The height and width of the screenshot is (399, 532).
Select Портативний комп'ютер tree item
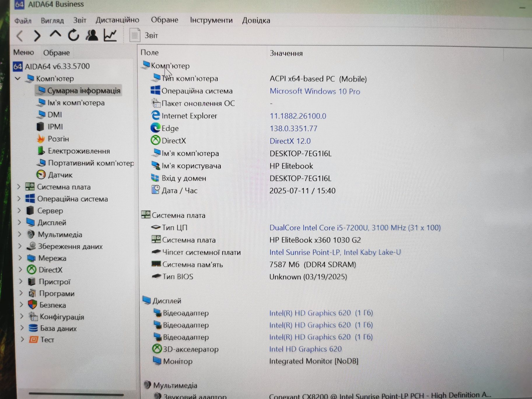pyautogui.click(x=86, y=163)
